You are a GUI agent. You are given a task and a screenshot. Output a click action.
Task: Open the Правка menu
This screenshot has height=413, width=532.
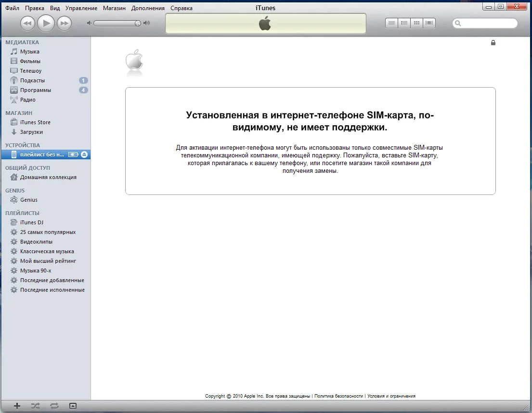point(35,8)
